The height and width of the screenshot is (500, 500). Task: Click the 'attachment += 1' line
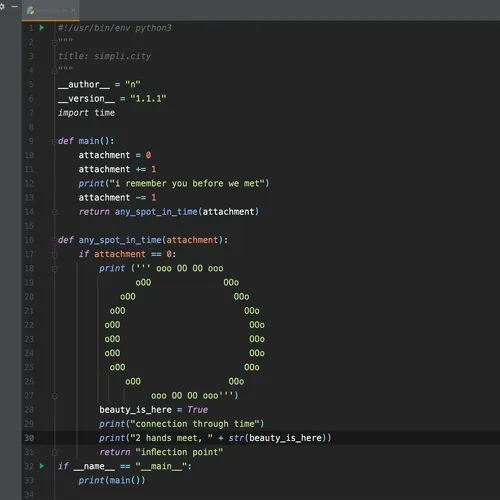point(117,169)
